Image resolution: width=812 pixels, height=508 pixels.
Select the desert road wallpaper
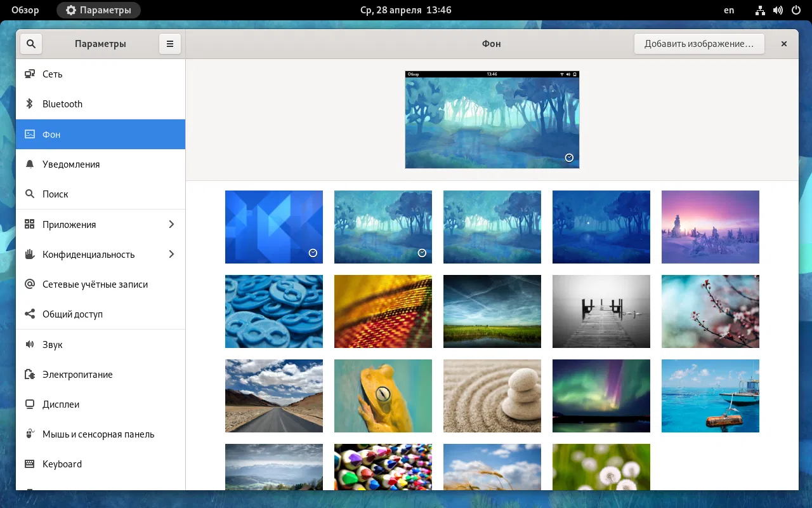click(x=274, y=396)
